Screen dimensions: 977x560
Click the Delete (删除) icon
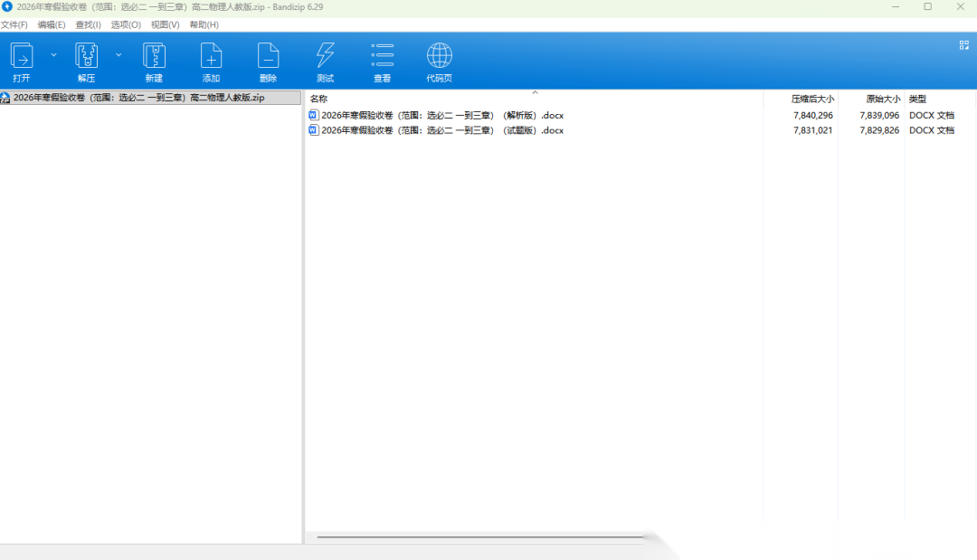pos(268,56)
